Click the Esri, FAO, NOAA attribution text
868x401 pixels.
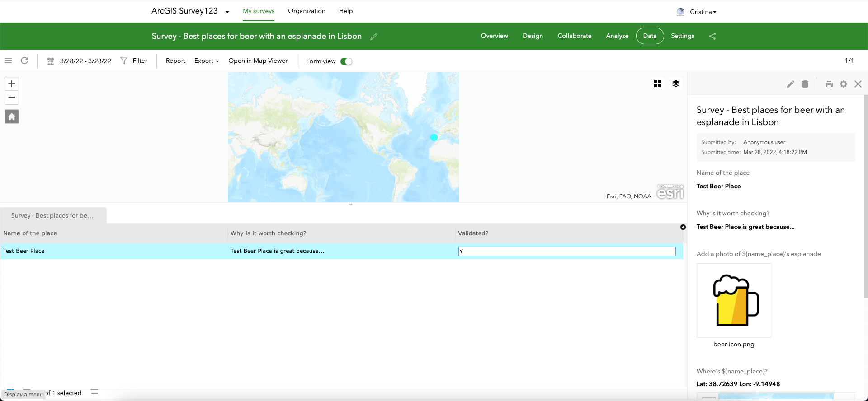point(629,196)
